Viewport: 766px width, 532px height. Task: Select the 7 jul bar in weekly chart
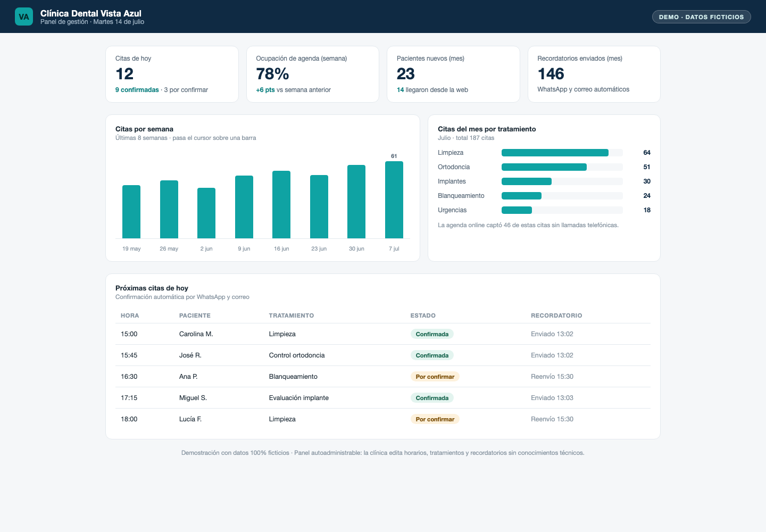click(x=394, y=199)
